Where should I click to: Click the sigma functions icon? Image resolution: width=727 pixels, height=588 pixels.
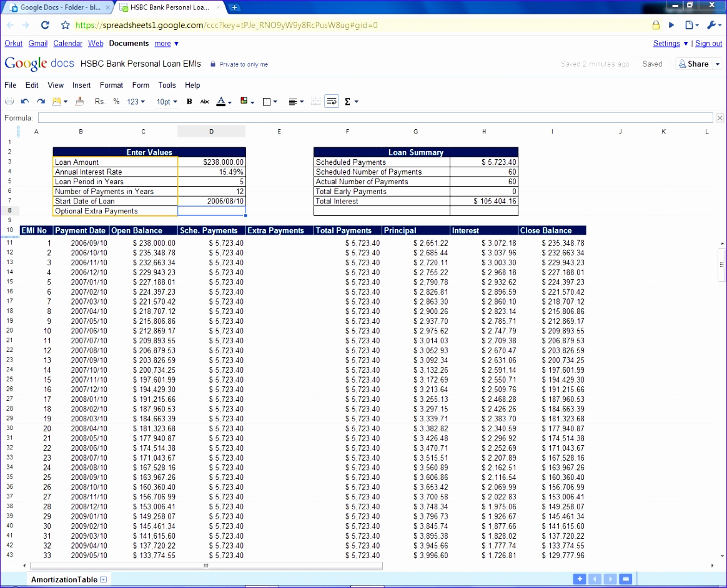(347, 102)
